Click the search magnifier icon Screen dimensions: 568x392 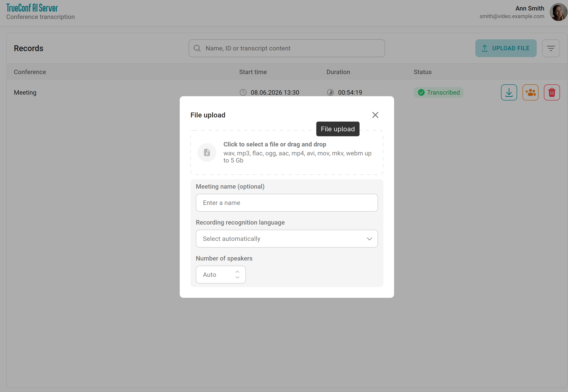point(197,48)
